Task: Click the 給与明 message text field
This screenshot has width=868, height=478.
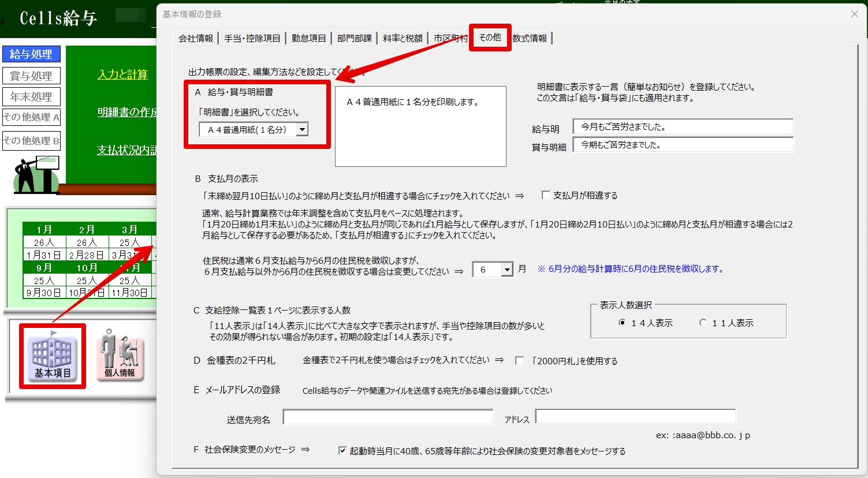Action: (x=683, y=127)
